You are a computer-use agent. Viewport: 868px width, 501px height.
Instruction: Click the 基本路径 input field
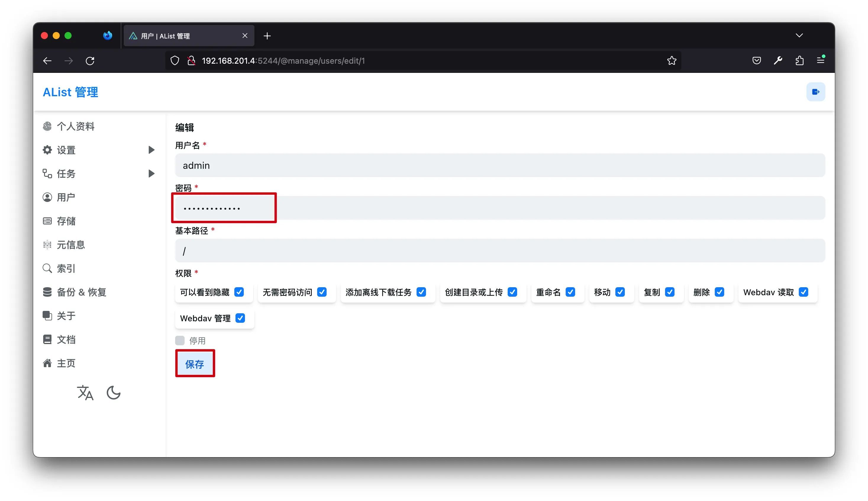500,251
